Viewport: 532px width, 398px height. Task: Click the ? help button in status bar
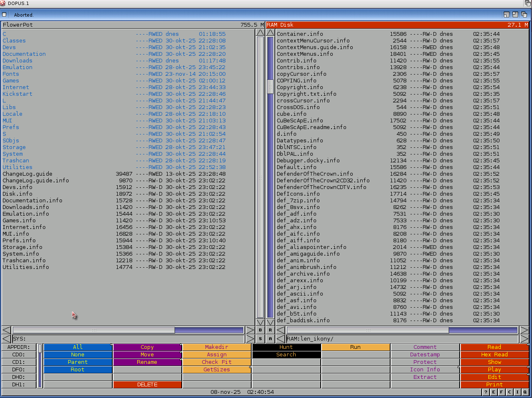click(485, 392)
